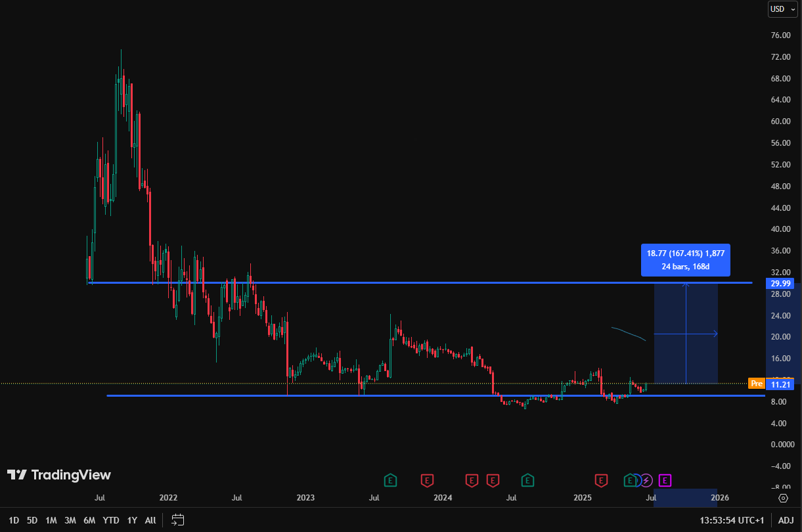802x532 pixels.
Task: Click the green earnings marker before Jul 2025
Action: (x=631, y=481)
